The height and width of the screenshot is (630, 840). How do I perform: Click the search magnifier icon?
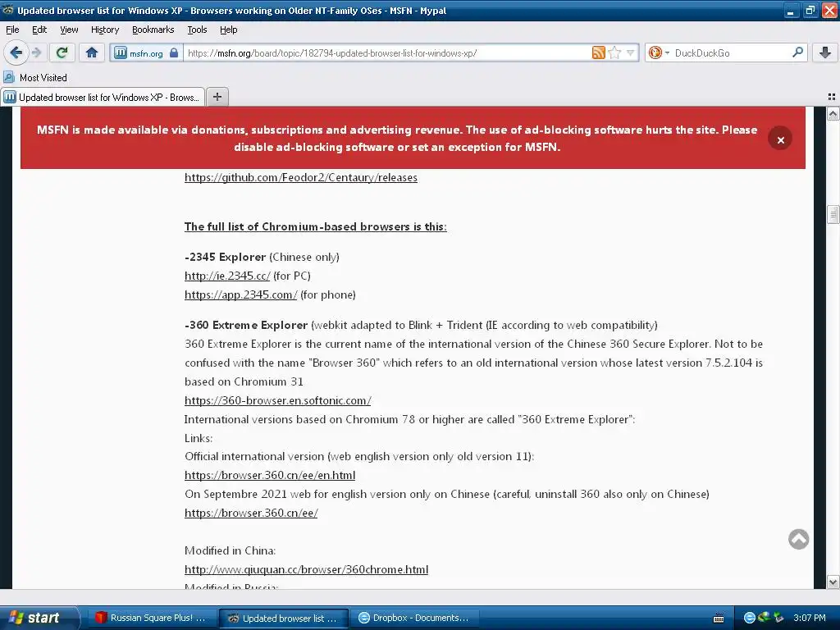coord(797,52)
